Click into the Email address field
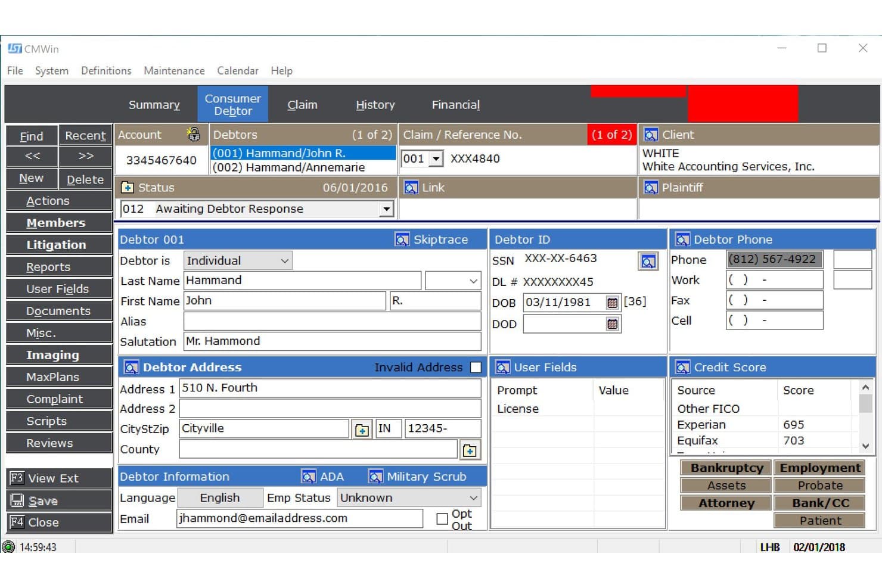The width and height of the screenshot is (882, 588). pos(300,518)
